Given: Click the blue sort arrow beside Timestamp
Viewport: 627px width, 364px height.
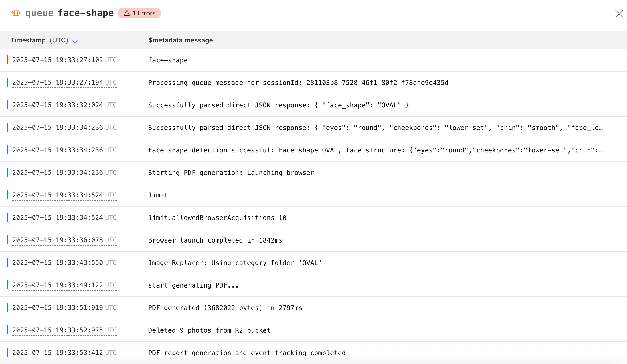Looking at the screenshot, I should point(75,40).
